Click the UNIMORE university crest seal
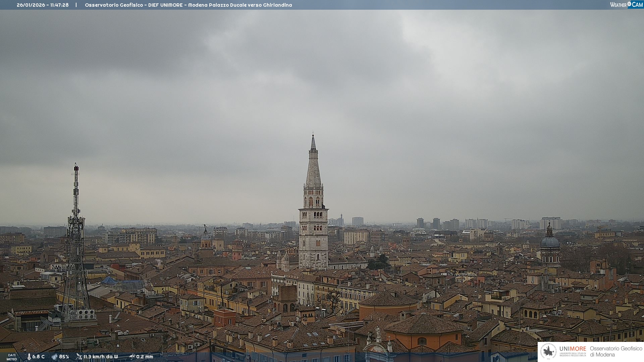 point(548,351)
